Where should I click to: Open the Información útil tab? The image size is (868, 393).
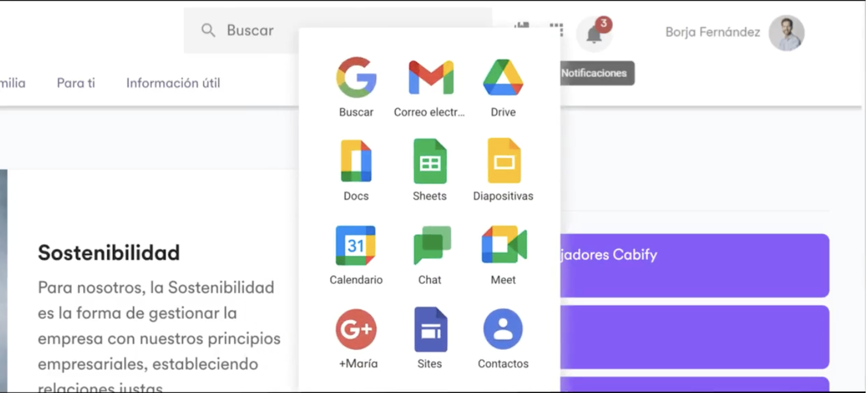coord(173,83)
